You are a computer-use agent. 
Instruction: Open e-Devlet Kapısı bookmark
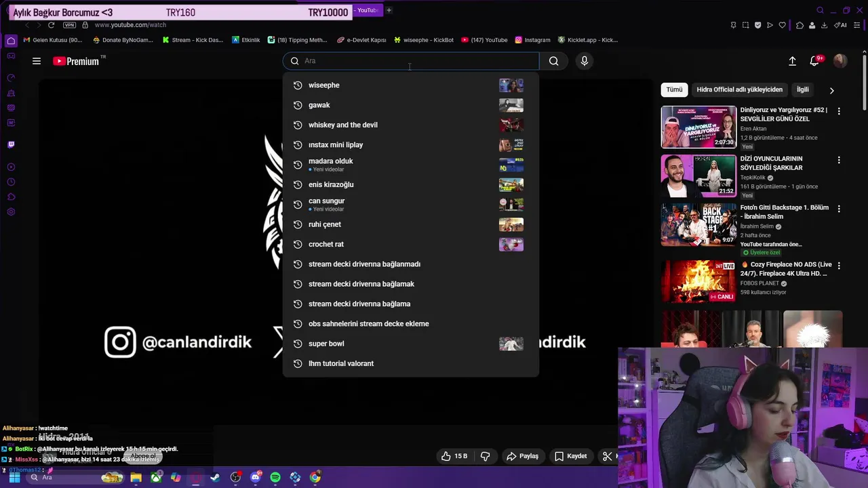pyautogui.click(x=361, y=40)
